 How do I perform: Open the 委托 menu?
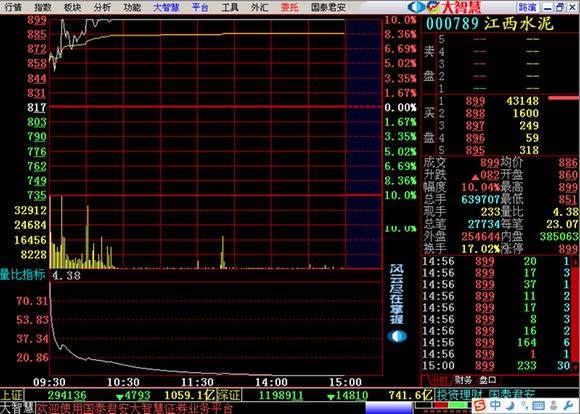(x=289, y=7)
